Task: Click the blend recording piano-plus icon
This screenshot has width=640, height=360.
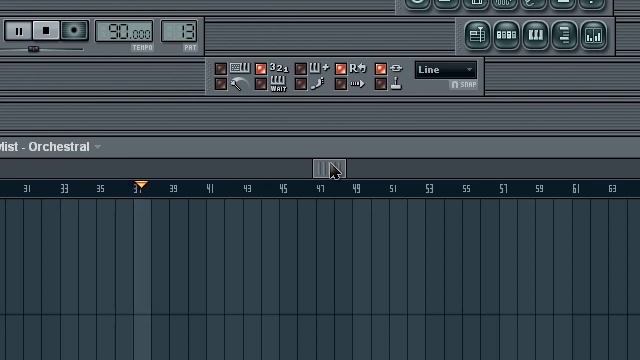Action: click(319, 68)
